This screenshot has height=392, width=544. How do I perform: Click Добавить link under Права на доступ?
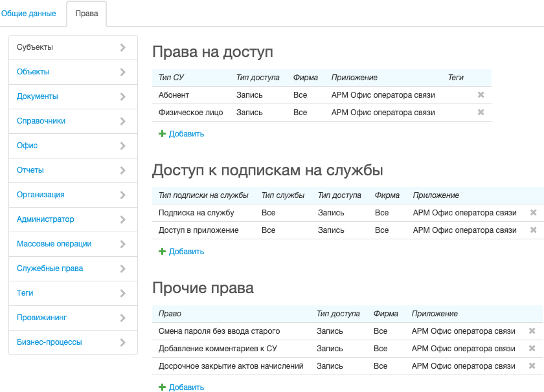[x=187, y=134]
